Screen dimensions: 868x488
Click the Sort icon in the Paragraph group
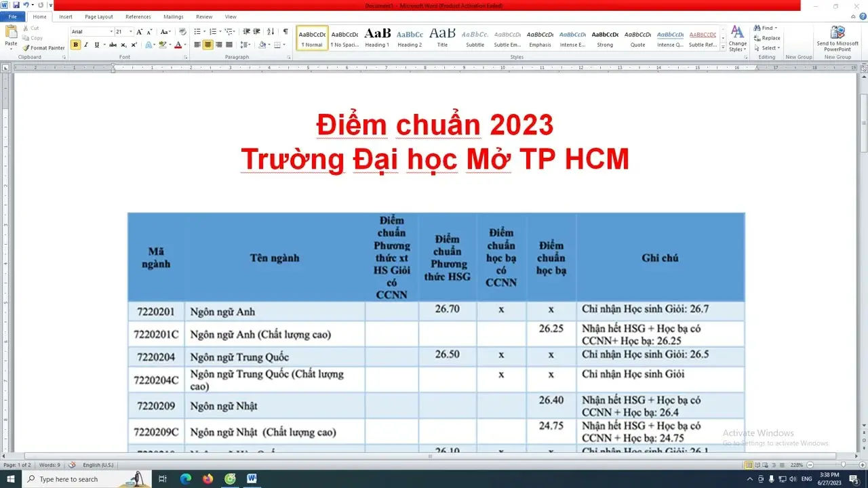point(271,33)
